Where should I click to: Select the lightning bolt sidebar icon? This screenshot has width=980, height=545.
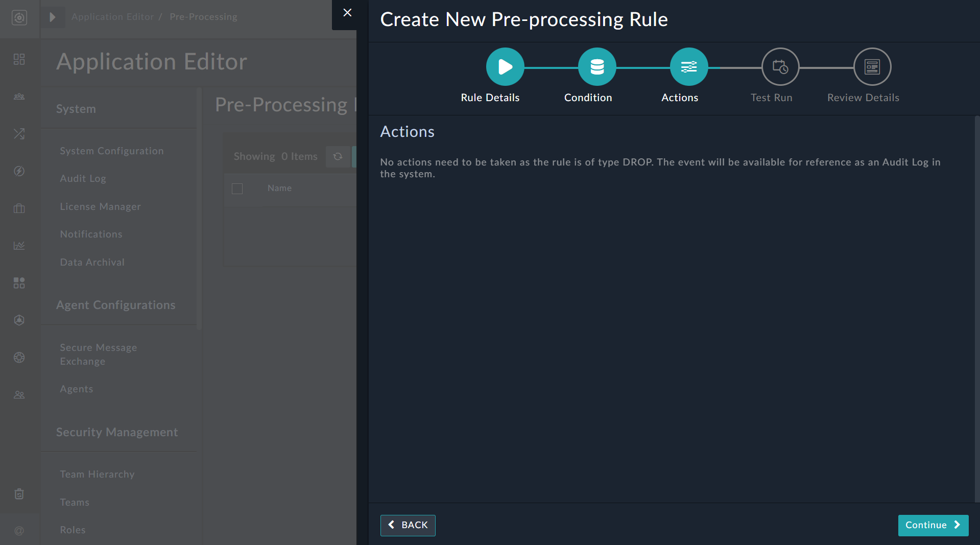point(19,171)
